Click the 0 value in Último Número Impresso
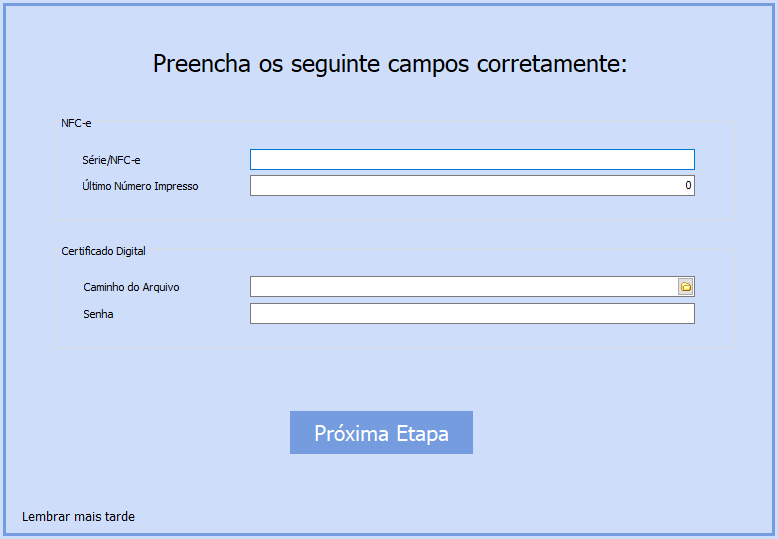 point(688,186)
